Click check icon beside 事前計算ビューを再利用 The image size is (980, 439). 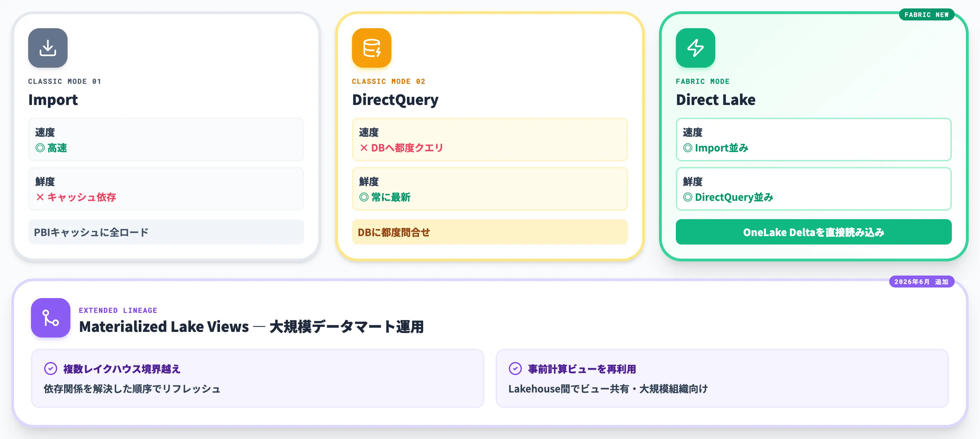(515, 369)
